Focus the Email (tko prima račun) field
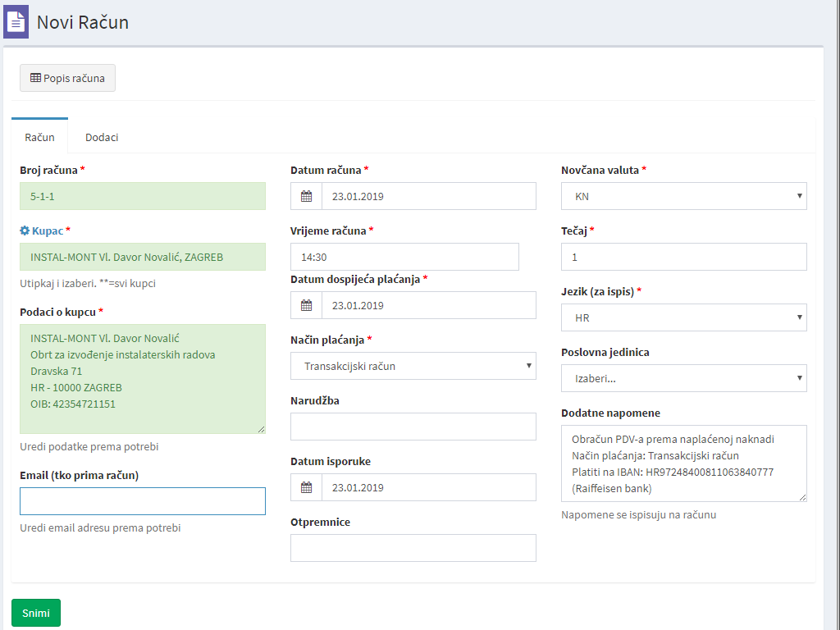Screen dimensions: 840x630 pyautogui.click(x=142, y=501)
